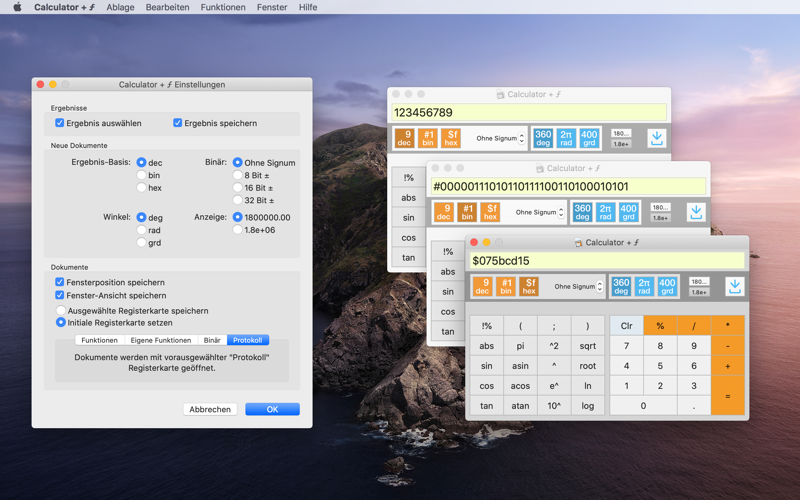Screen dimensions: 800x500
Task: Click the download arrow icon in the front calculator
Action: pyautogui.click(x=734, y=286)
